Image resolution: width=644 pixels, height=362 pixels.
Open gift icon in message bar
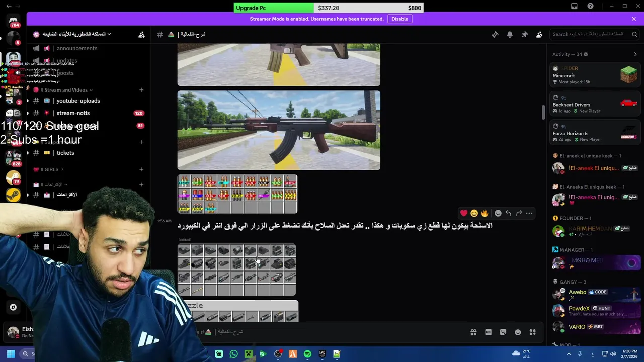(x=473, y=332)
